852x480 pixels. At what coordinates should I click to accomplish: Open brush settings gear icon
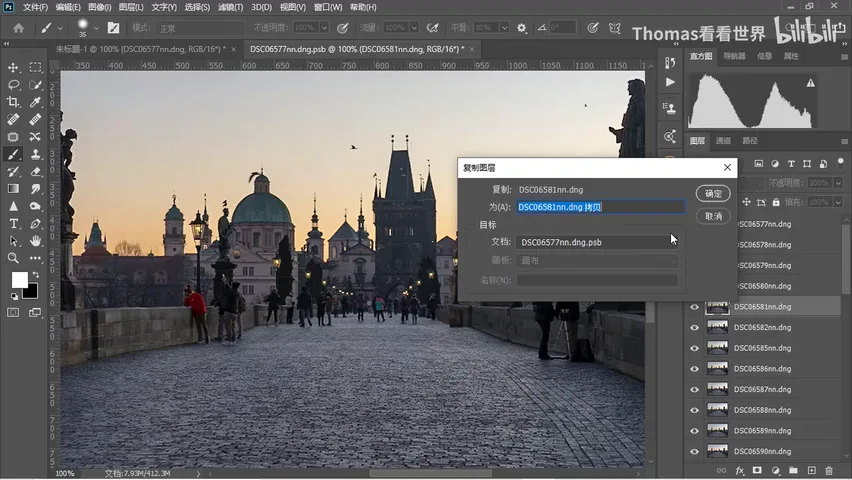(522, 28)
